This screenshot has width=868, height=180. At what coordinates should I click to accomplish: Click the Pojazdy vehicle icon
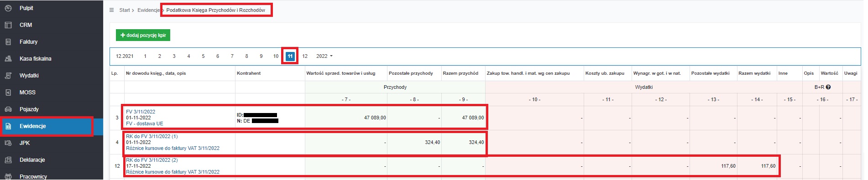(x=8, y=109)
